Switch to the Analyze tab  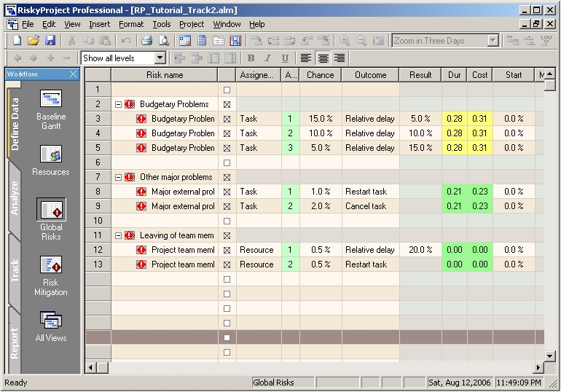pos(15,197)
